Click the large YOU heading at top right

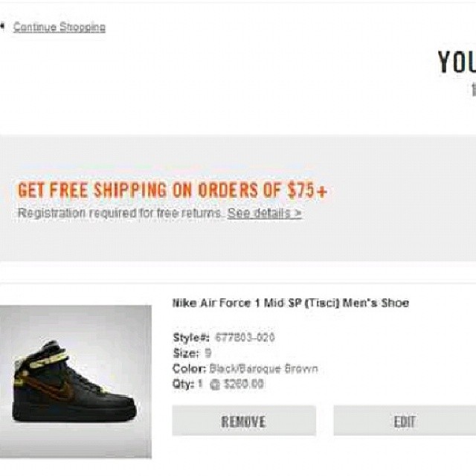(456, 63)
